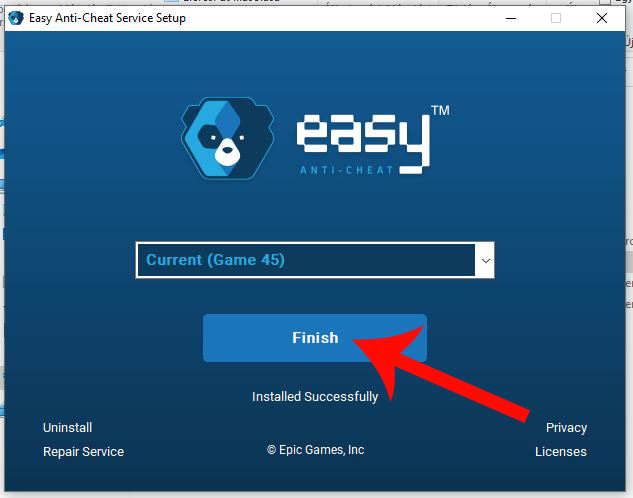The image size is (633, 498).
Task: Click the ANTI-CHEAT subtitle under the logo
Action: [346, 170]
